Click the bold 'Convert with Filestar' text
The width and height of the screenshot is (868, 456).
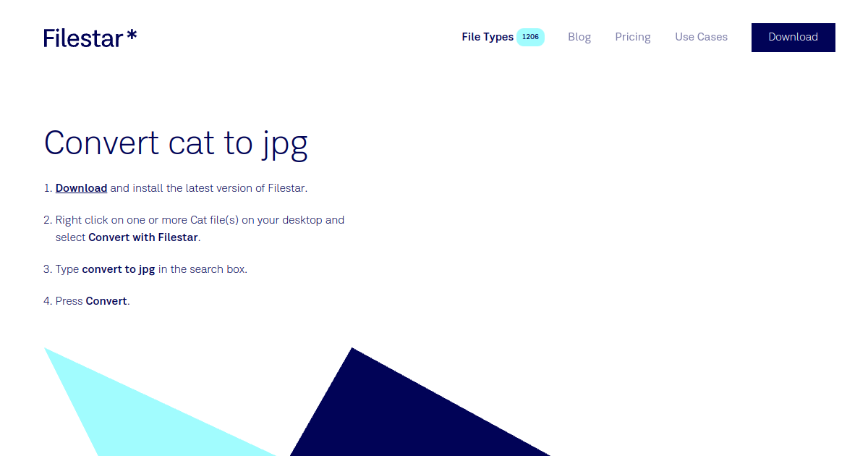(x=142, y=237)
